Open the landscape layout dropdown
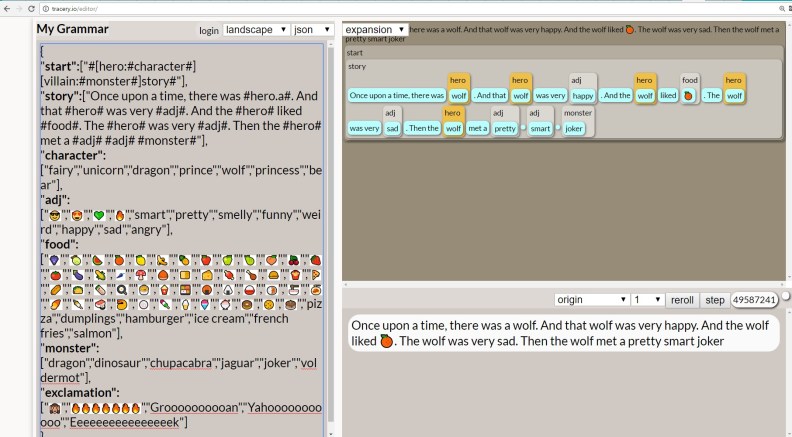Screen dimensions: 792x437 [x=256, y=30]
